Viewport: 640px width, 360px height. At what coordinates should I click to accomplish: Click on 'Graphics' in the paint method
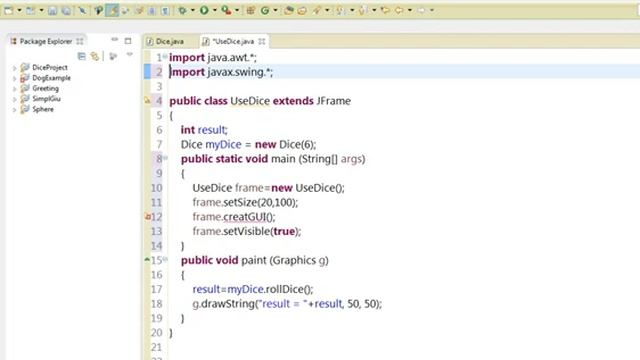295,260
